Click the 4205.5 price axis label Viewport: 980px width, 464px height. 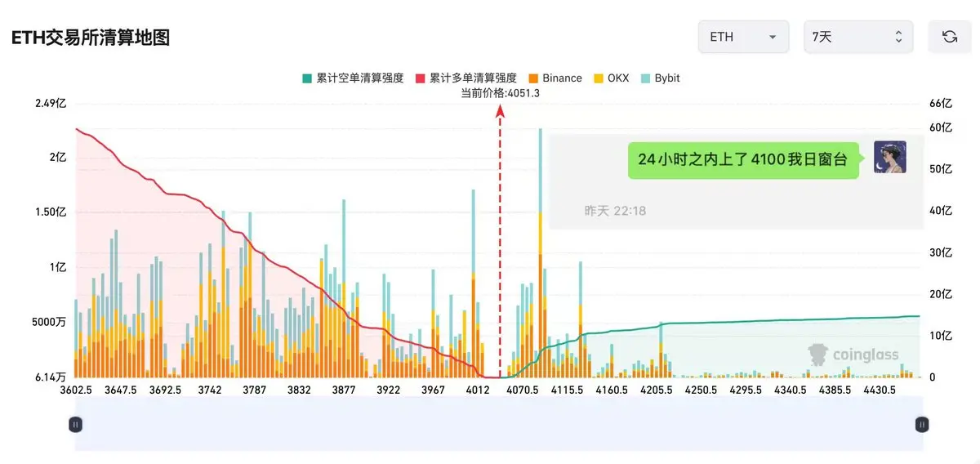tap(657, 390)
